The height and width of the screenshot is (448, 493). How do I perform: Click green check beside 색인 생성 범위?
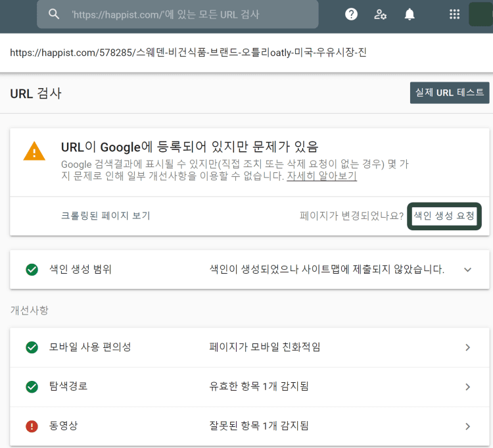tap(32, 270)
